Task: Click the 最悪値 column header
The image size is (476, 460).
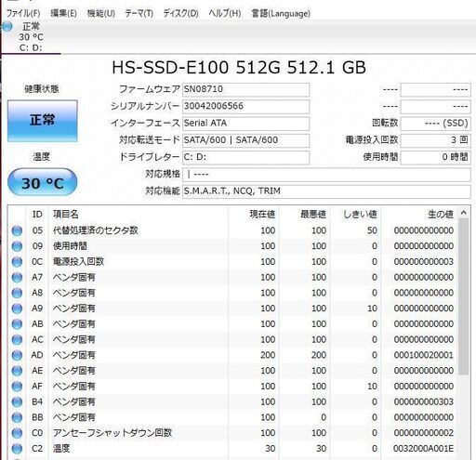Action: pyautogui.click(x=305, y=215)
